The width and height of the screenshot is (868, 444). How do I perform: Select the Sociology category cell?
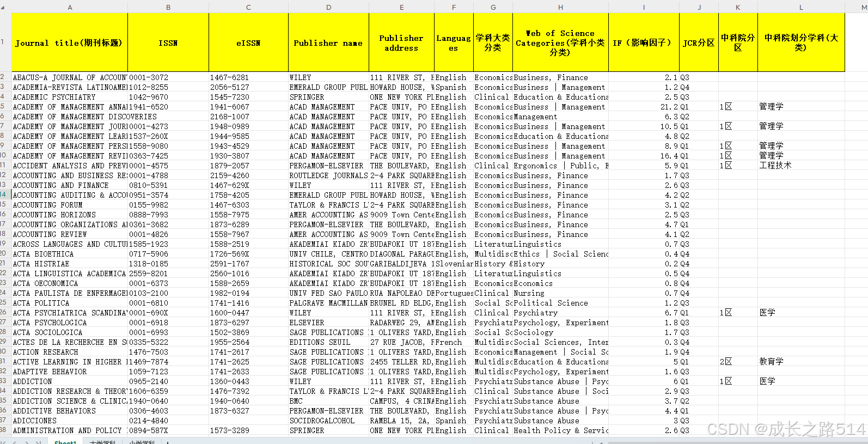coord(560,332)
